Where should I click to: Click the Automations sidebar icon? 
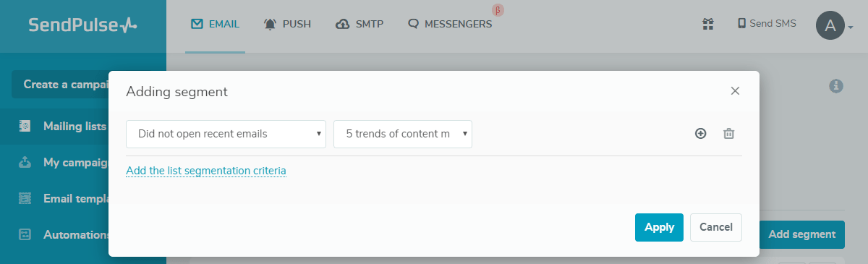[x=25, y=234]
